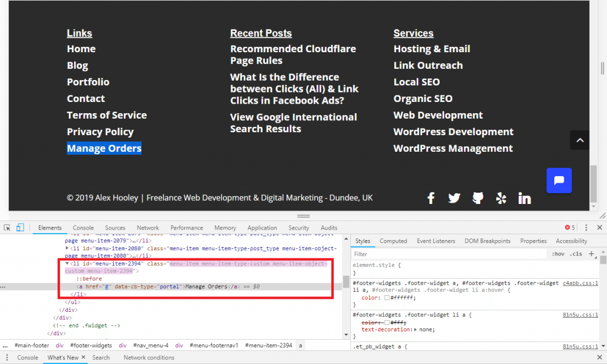The image size is (607, 364).
Task: Open the LinkedIn social icon
Action: (525, 198)
